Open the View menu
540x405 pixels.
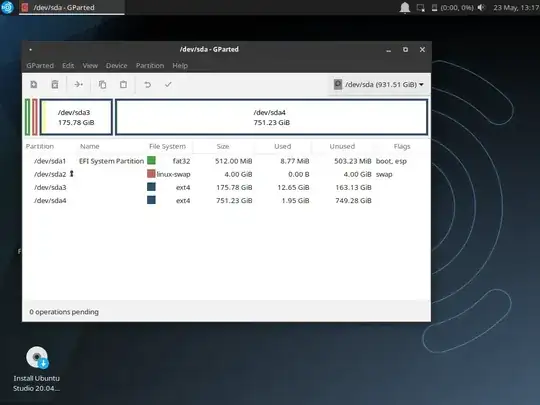click(90, 65)
